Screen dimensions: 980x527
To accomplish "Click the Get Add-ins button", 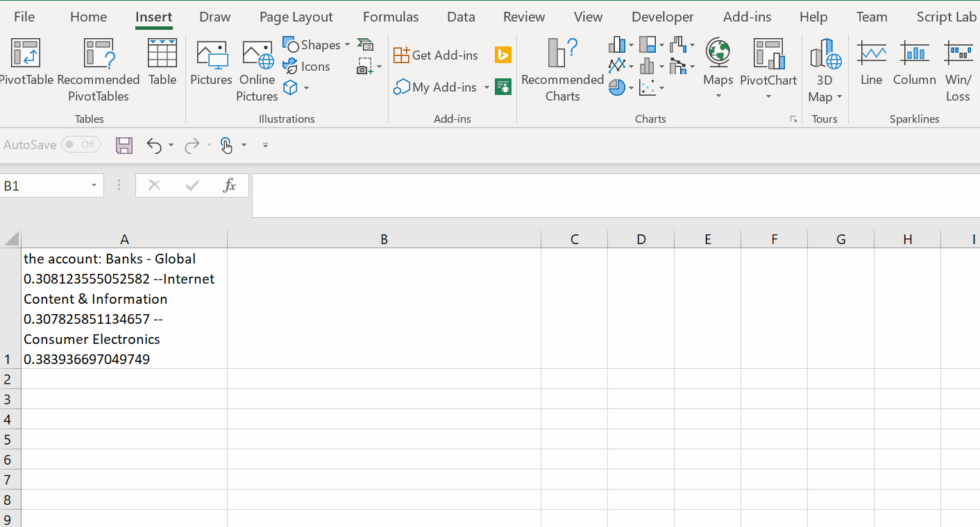I will tap(437, 55).
